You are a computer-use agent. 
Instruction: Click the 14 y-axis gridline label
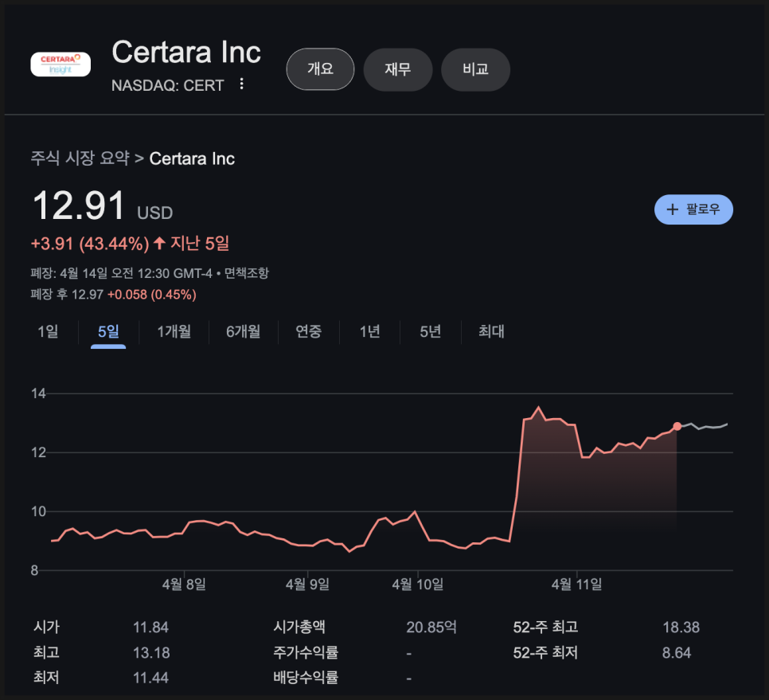click(38, 393)
